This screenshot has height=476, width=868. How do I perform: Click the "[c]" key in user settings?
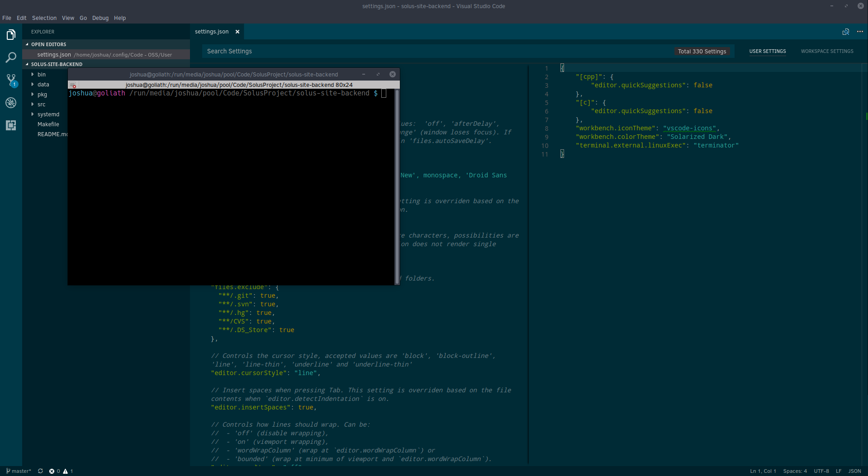click(585, 103)
